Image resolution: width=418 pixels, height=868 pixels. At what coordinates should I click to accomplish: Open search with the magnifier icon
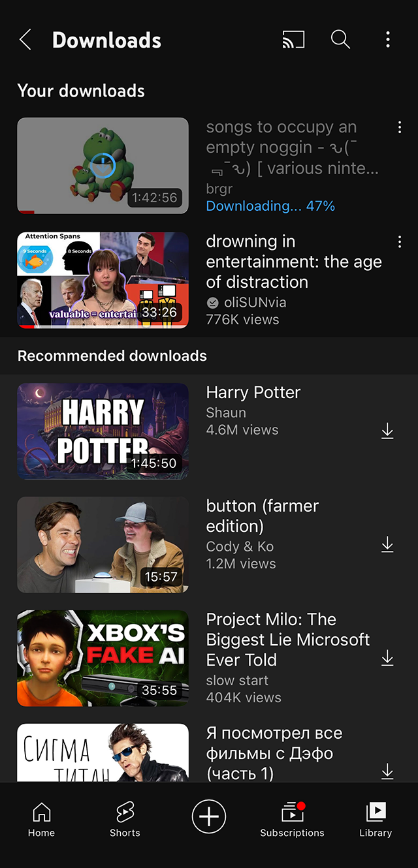click(x=340, y=39)
